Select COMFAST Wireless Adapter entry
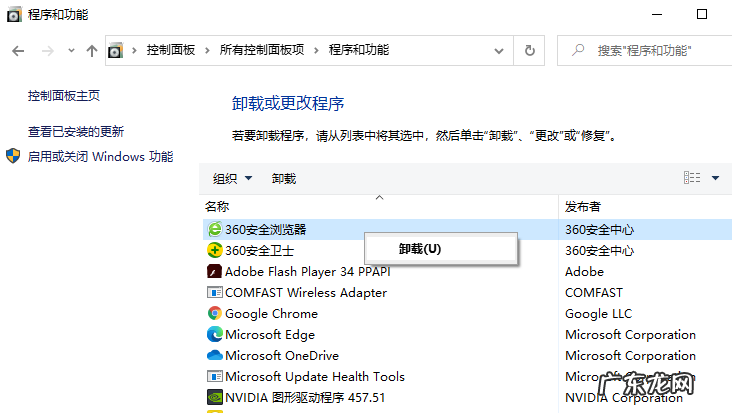The height and width of the screenshot is (413, 732). coord(306,293)
